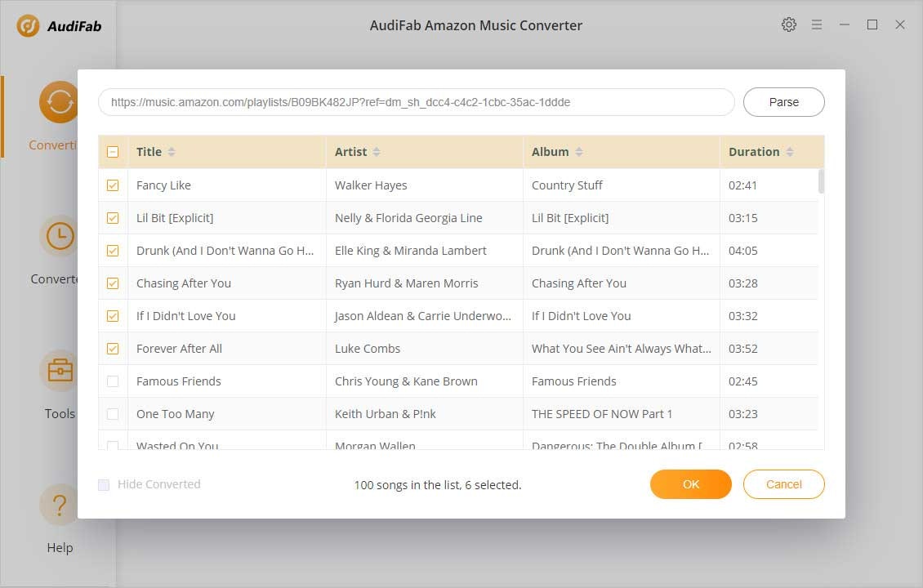Uncheck the Fancy Like song checkbox
The width and height of the screenshot is (923, 588).
coord(113,185)
